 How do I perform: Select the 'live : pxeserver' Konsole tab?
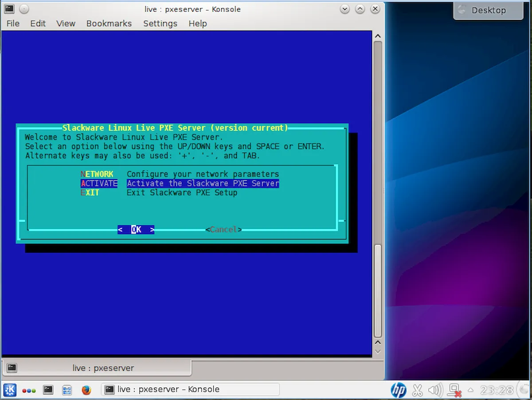click(97, 368)
